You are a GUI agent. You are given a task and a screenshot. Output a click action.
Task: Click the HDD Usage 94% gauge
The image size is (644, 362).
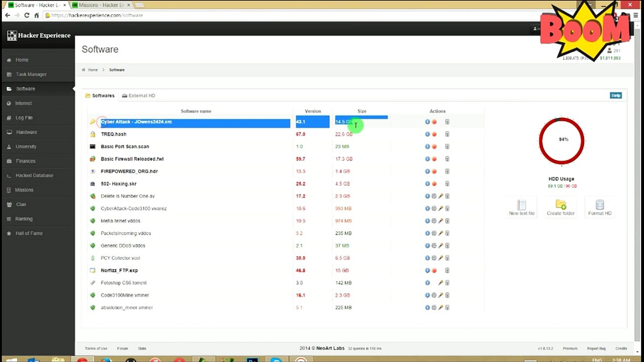pos(561,141)
